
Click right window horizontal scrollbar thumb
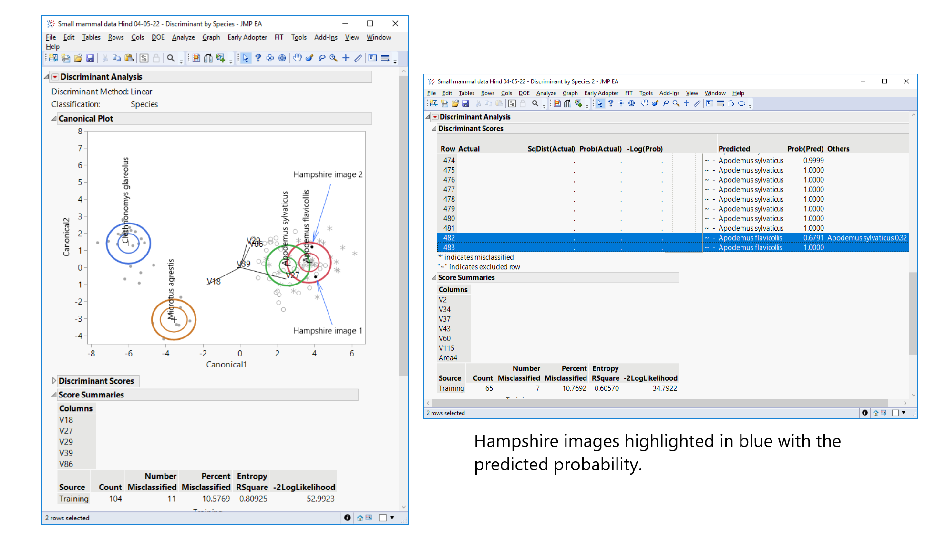[x=659, y=403]
